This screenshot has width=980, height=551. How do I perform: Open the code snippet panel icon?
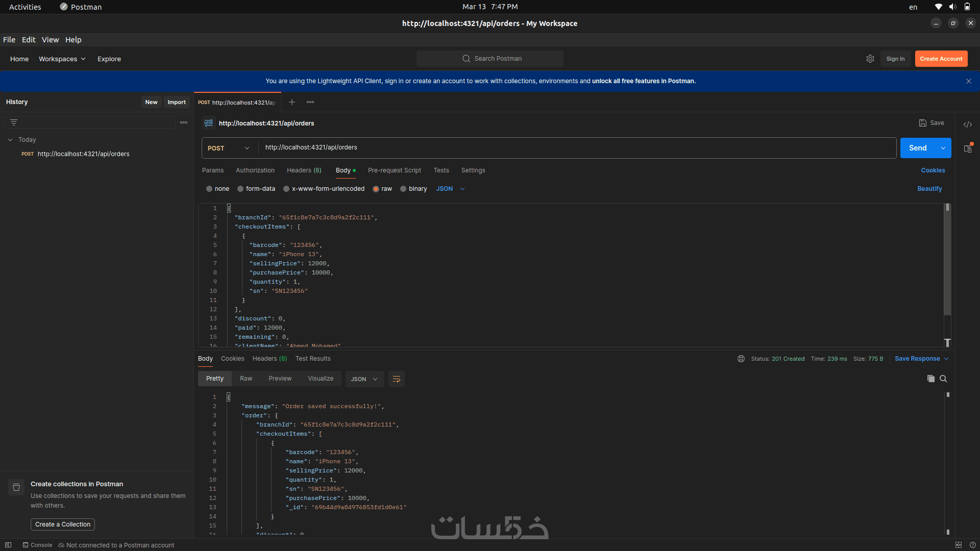coord(968,124)
